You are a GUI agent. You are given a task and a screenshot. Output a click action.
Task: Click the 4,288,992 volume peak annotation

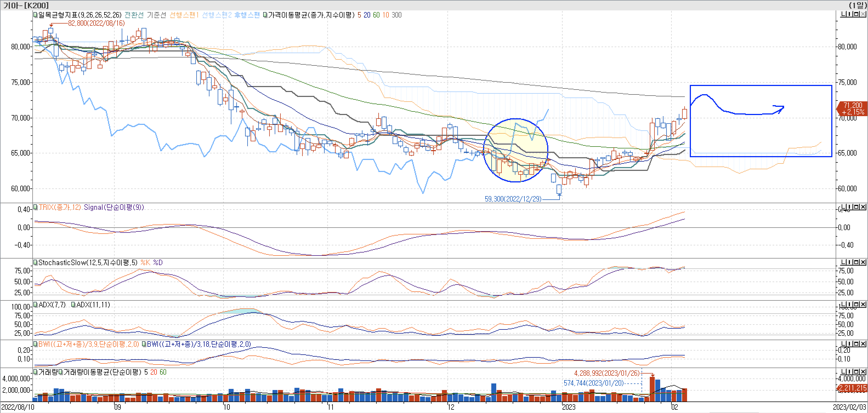click(x=606, y=373)
